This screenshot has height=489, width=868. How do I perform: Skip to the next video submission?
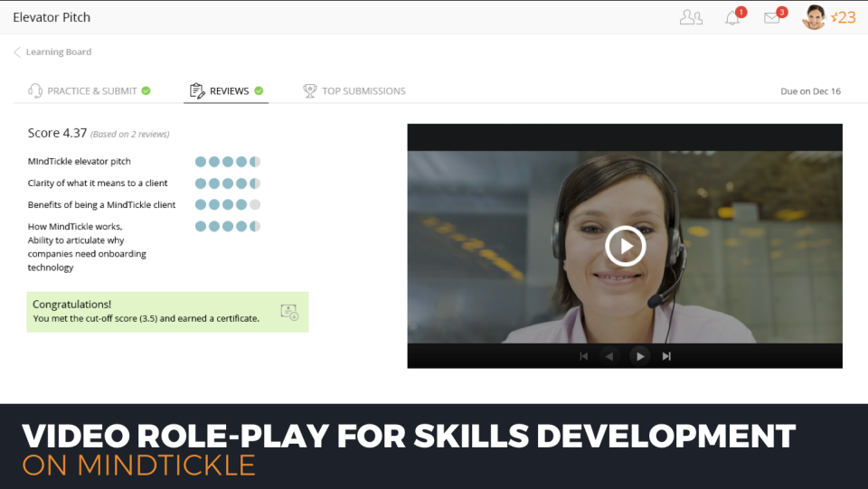pyautogui.click(x=666, y=356)
